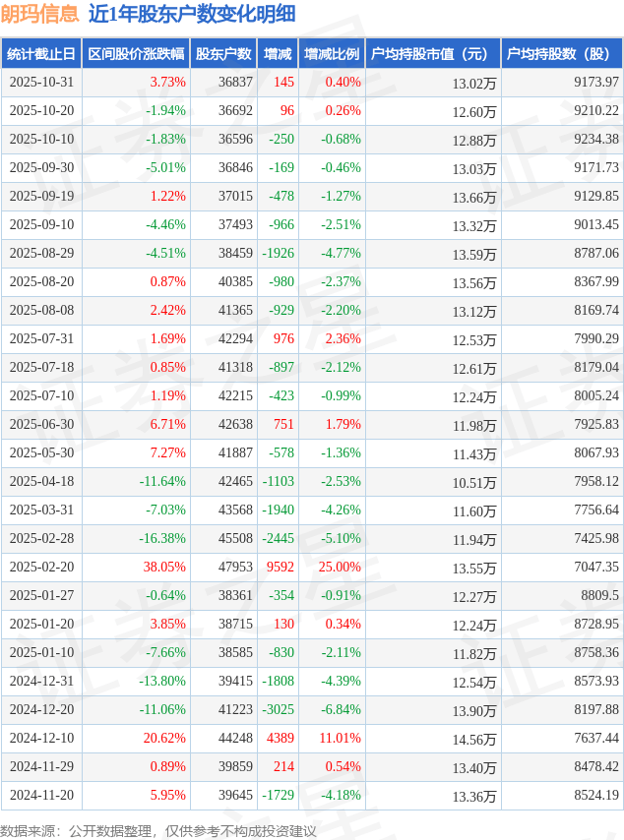Click the 户均持股数（股） column header
The width and height of the screenshot is (624, 840).
click(562, 54)
